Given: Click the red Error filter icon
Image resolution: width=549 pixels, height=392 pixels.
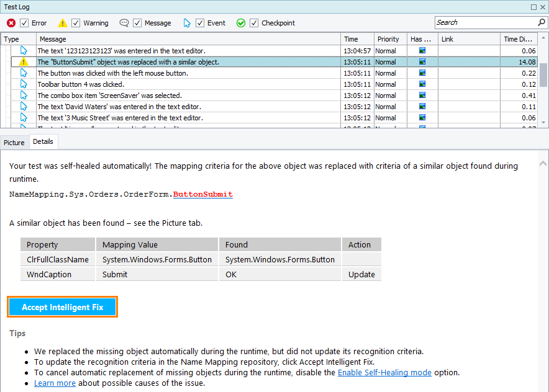Looking at the screenshot, I should click(x=11, y=22).
